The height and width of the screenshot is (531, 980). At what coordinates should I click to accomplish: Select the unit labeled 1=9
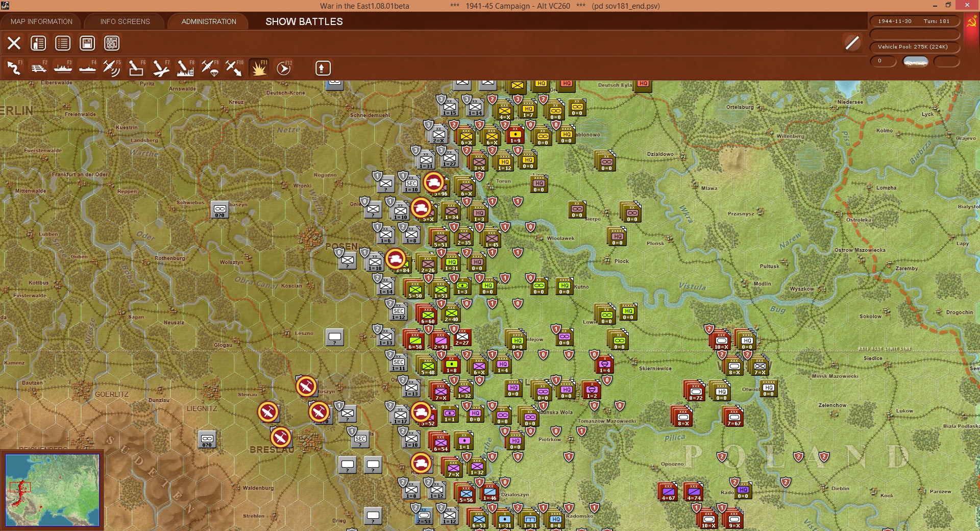pos(516,134)
